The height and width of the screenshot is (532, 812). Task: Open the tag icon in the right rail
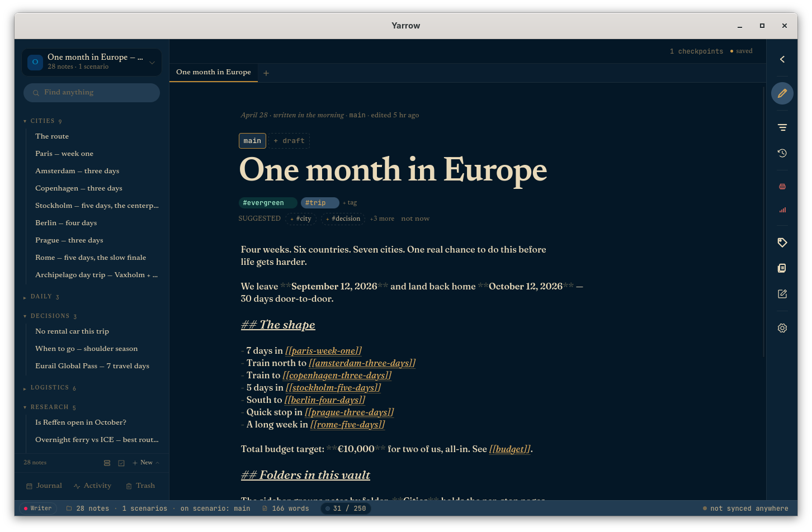click(782, 243)
